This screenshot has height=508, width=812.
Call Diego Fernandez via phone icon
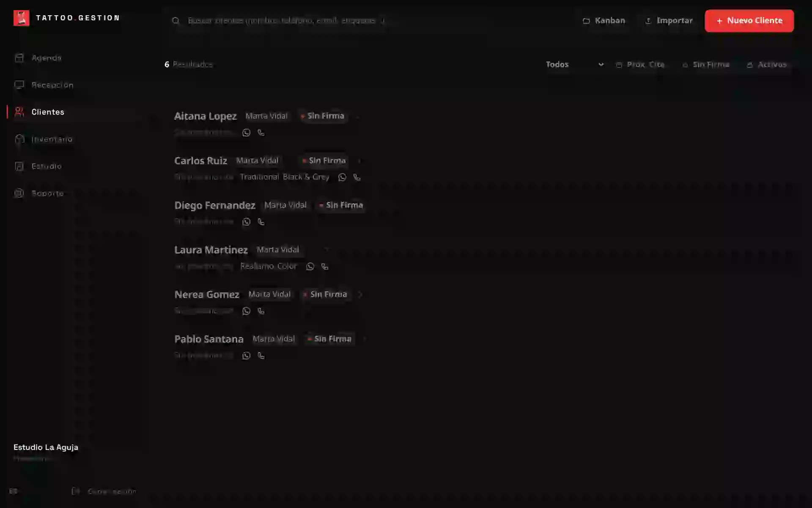point(261,222)
